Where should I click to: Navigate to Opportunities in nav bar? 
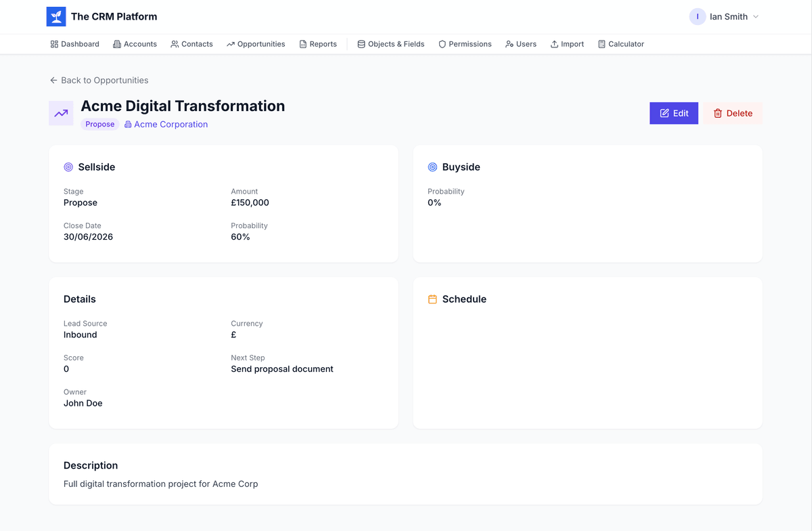click(256, 44)
